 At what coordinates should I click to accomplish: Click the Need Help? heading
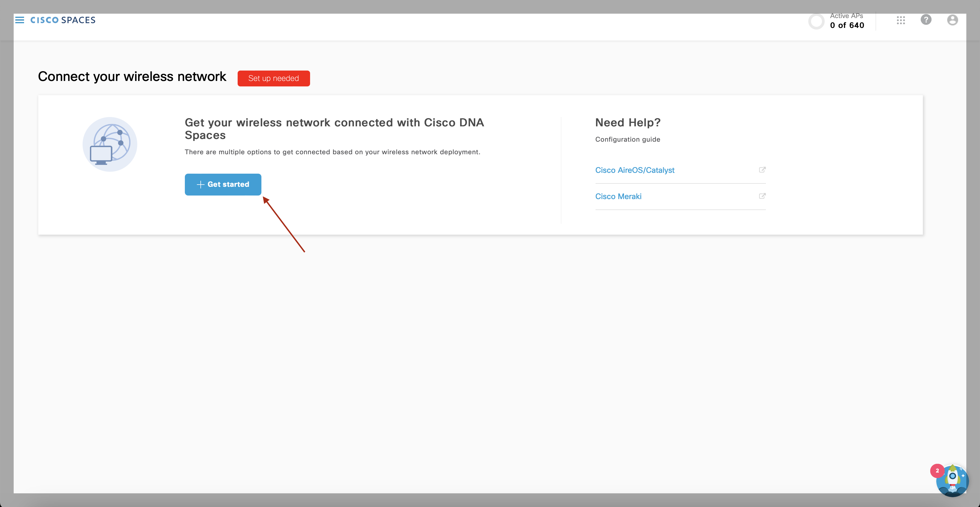(628, 123)
